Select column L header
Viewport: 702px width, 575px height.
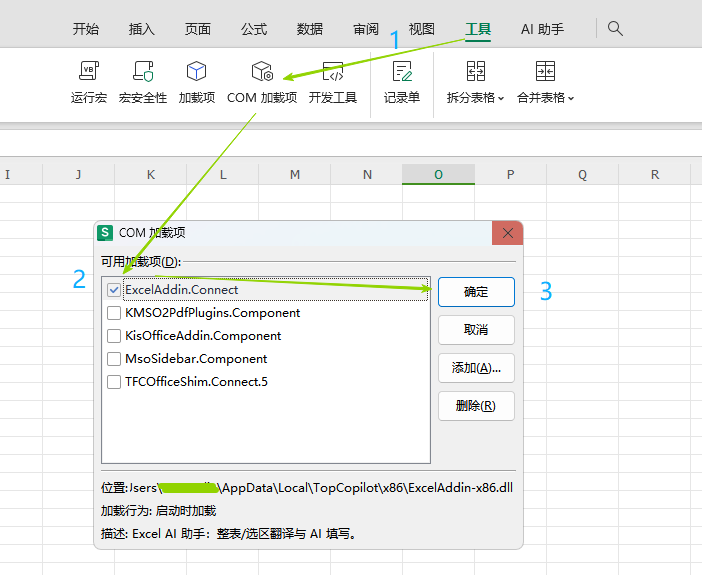tap(223, 174)
